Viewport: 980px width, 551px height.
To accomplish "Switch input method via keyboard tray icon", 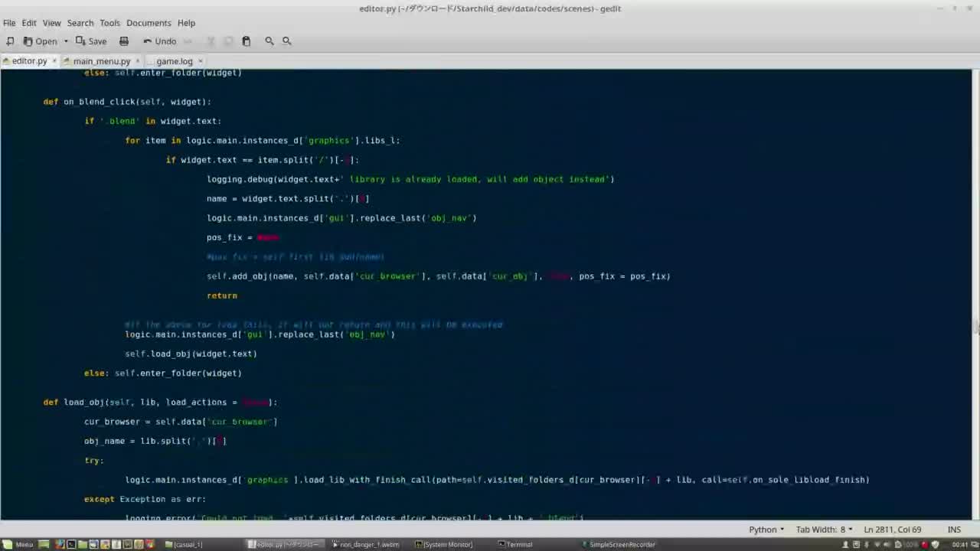I will pos(856,544).
